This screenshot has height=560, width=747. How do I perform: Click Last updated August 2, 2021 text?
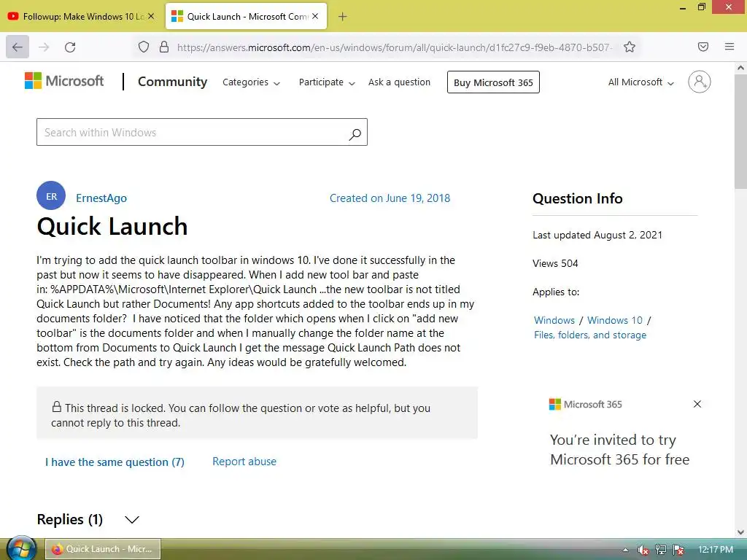pos(597,235)
